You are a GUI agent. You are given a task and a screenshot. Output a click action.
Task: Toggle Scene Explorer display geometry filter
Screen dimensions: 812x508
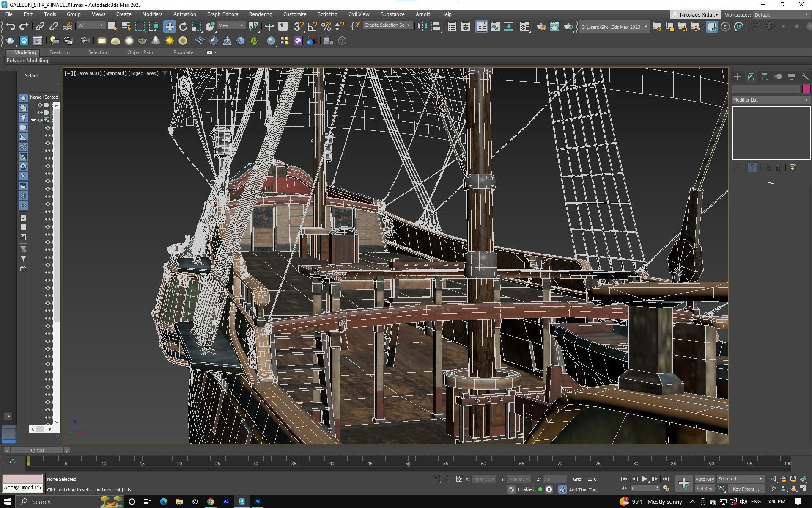(x=23, y=98)
